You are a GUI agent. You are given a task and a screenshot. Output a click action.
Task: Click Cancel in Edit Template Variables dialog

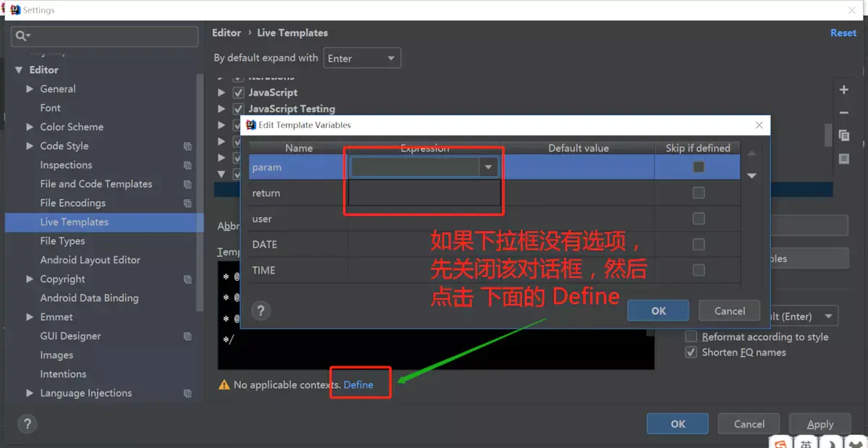click(729, 310)
